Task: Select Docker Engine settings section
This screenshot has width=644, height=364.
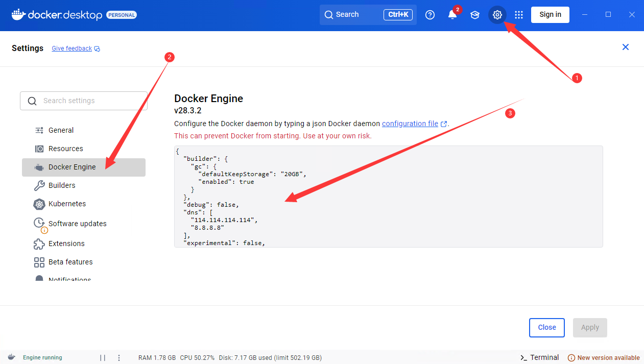Action: pos(84,167)
